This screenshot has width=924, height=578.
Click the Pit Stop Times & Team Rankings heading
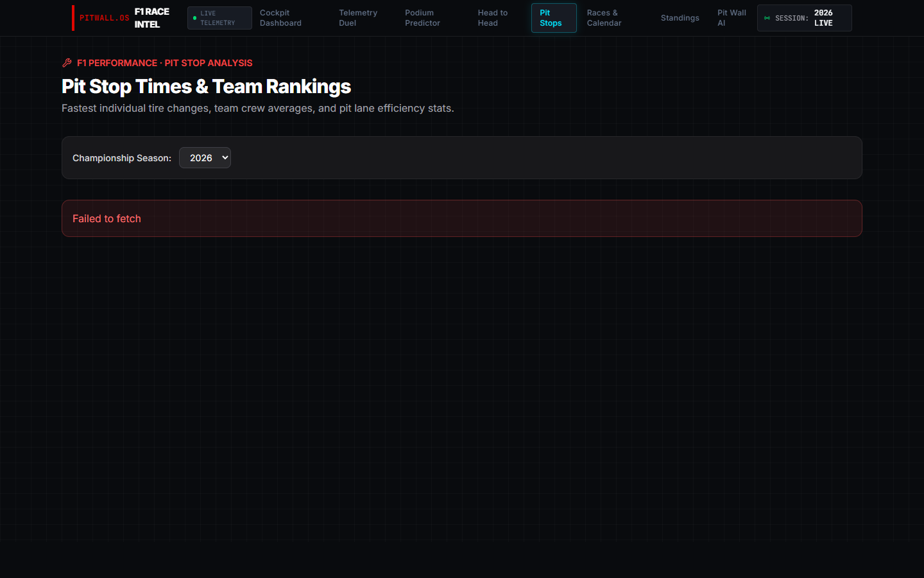pyautogui.click(x=206, y=87)
